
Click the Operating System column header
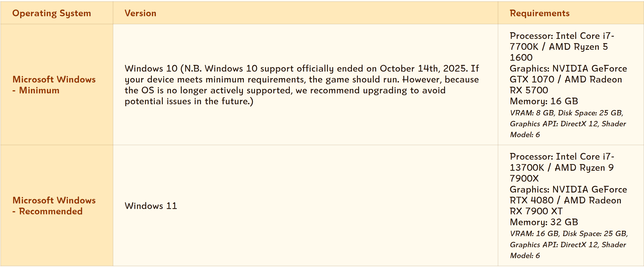[x=51, y=13]
